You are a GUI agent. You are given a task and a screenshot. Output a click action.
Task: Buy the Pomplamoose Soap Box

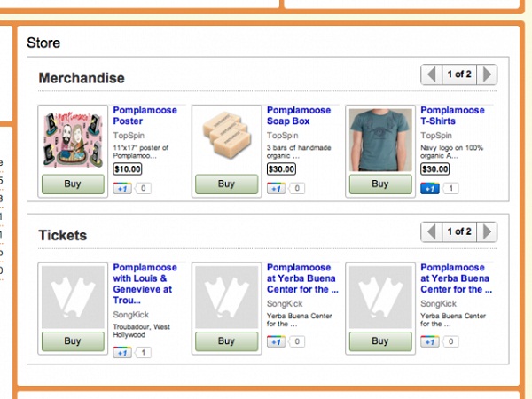coord(226,184)
